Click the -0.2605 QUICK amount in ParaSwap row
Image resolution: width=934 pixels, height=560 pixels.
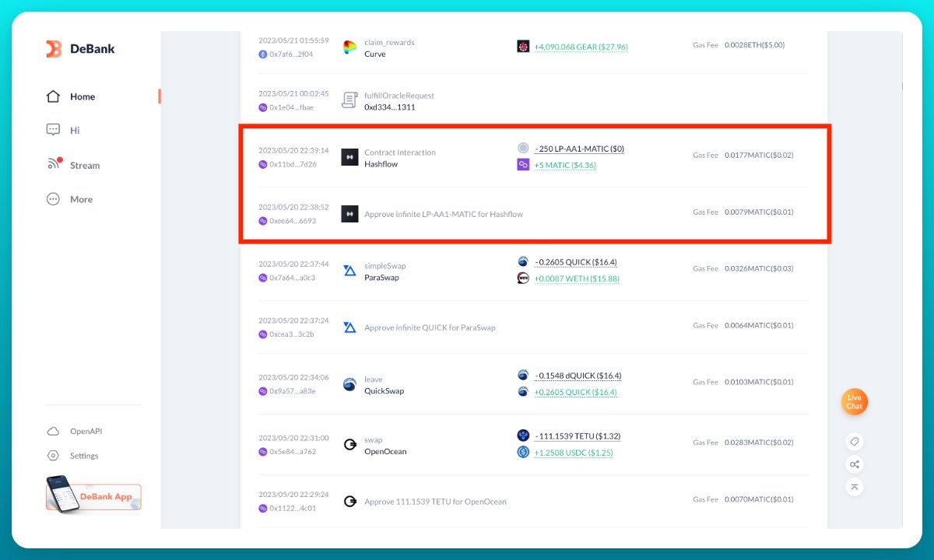click(575, 262)
